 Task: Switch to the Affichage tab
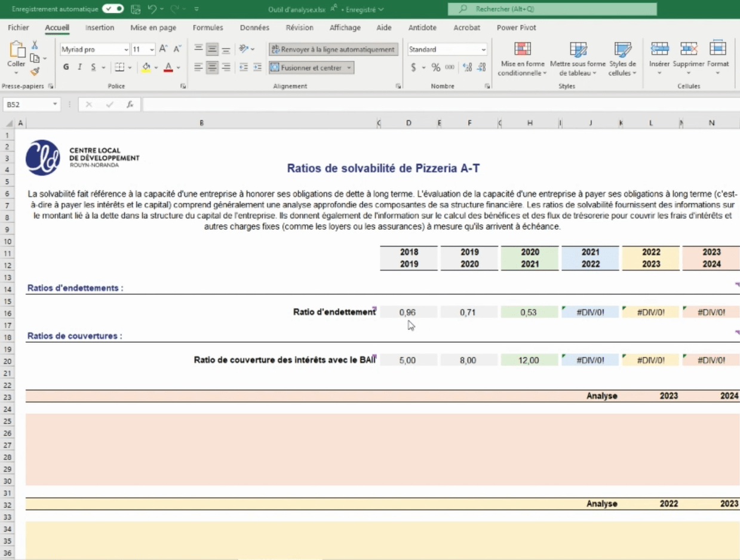[345, 27]
